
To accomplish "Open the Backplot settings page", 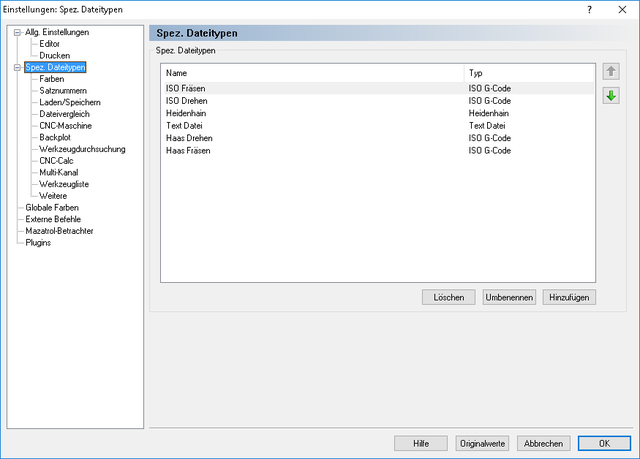I will (x=55, y=137).
